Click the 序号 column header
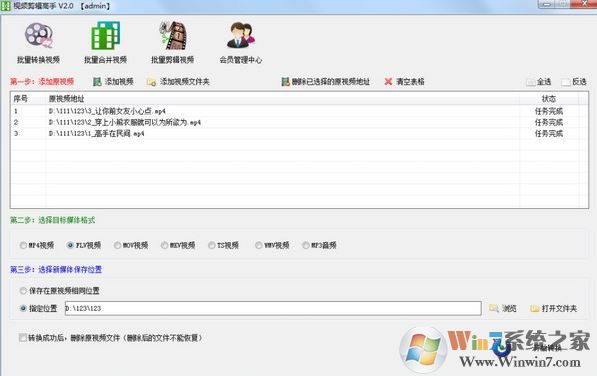This screenshot has height=376, width=597. [29, 99]
